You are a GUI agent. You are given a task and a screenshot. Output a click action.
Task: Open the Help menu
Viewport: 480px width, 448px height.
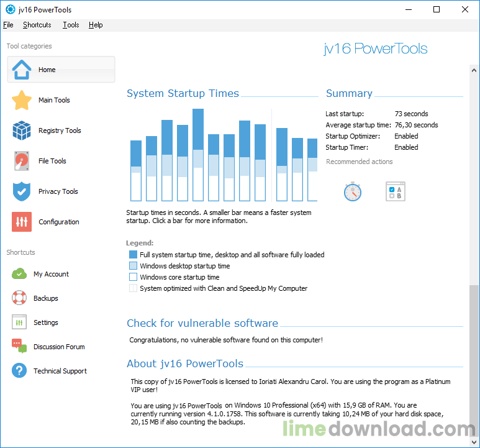coord(96,25)
